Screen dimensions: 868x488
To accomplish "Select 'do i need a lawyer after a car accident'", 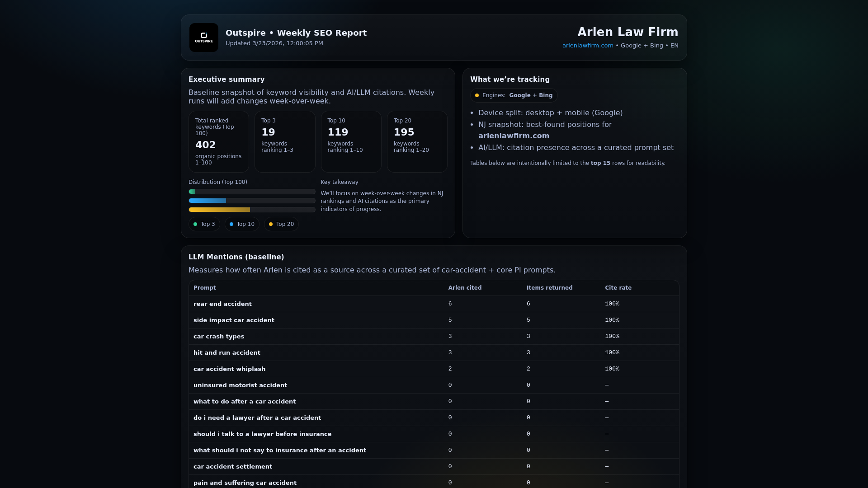I will pyautogui.click(x=257, y=418).
